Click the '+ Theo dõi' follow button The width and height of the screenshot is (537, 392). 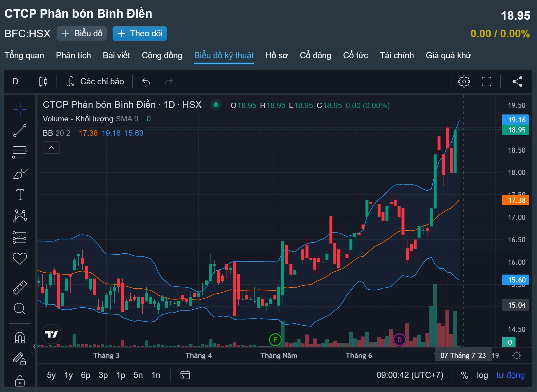pyautogui.click(x=140, y=34)
